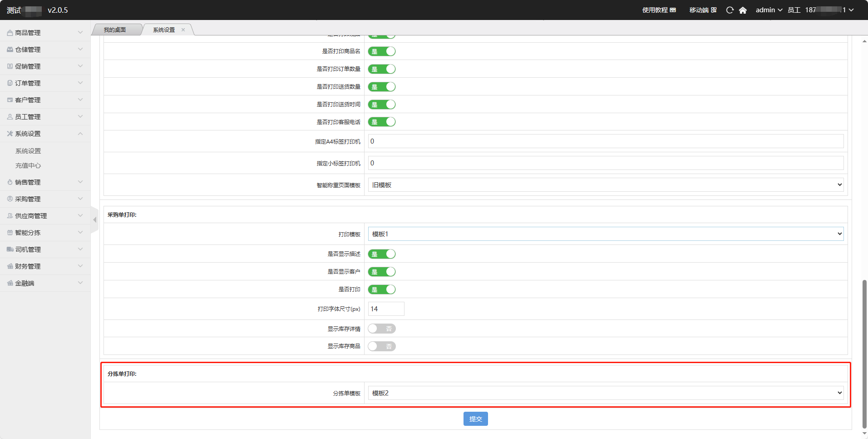The image size is (868, 439).
Task: Click the 提交 button
Action: pyautogui.click(x=475, y=419)
